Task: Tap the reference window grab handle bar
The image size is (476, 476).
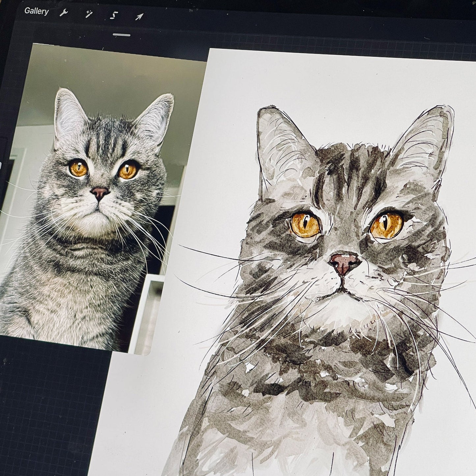Action: (122, 35)
